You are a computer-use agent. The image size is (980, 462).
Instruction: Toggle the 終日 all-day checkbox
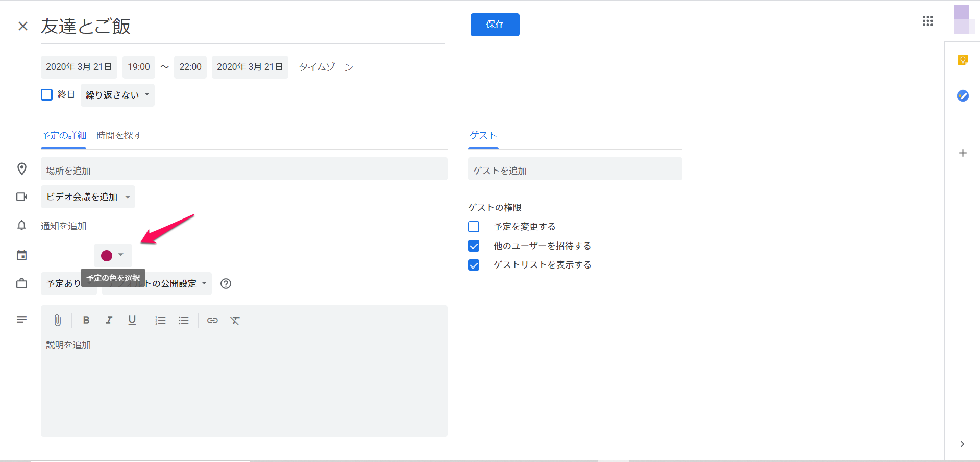coord(46,94)
